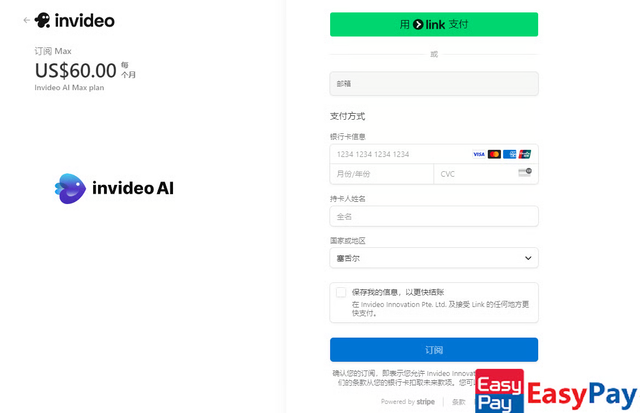
Task: Open the Powered by Stripe link
Action: pyautogui.click(x=408, y=402)
